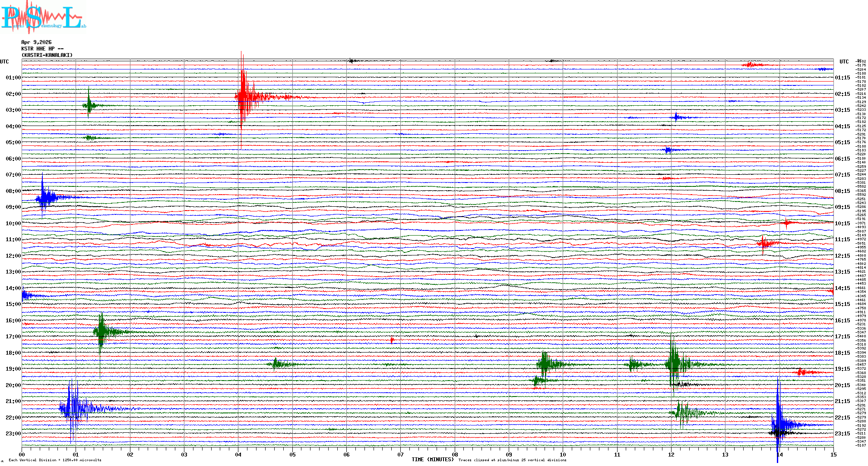Click the 18:15 time label on the right axis
The image size is (868, 466).
(843, 353)
